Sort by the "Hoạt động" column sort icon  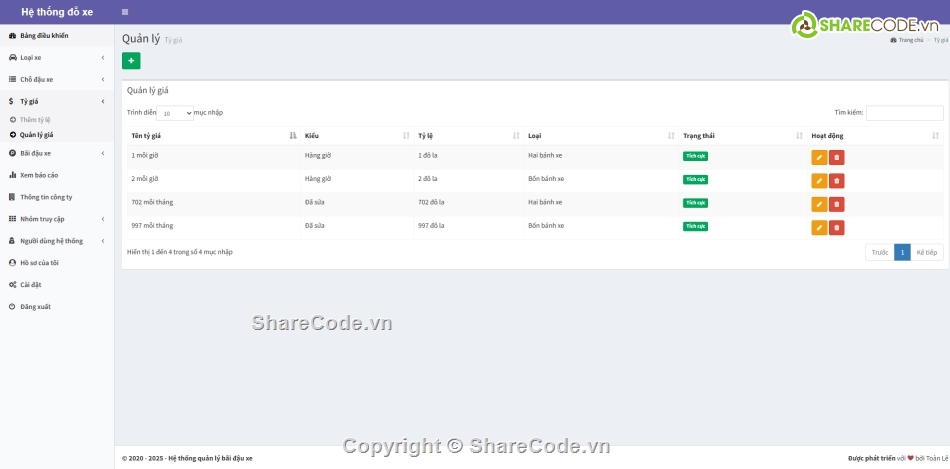pos(935,136)
